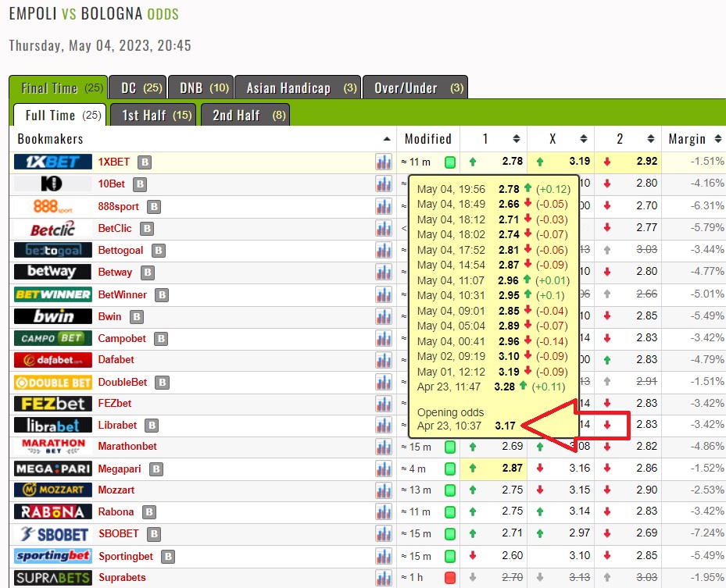The height and width of the screenshot is (588, 726).
Task: Click SBOBET away odds value 2.69
Action: tap(646, 533)
